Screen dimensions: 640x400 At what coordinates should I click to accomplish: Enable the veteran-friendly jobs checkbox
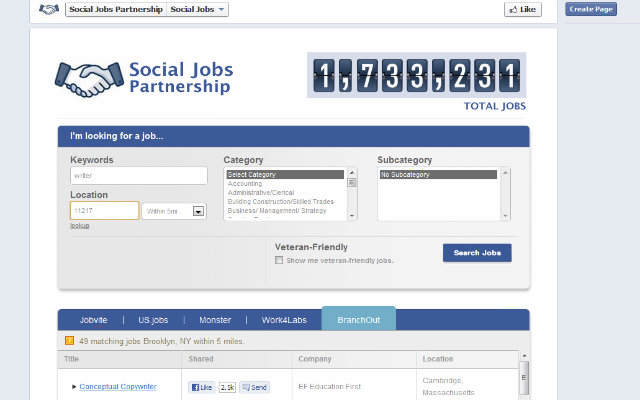279,260
